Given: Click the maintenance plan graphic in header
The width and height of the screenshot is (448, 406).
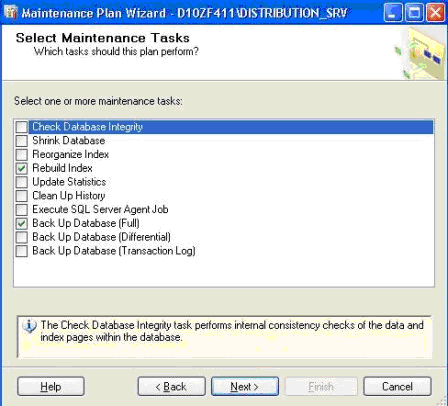Looking at the screenshot, I should coord(420,53).
